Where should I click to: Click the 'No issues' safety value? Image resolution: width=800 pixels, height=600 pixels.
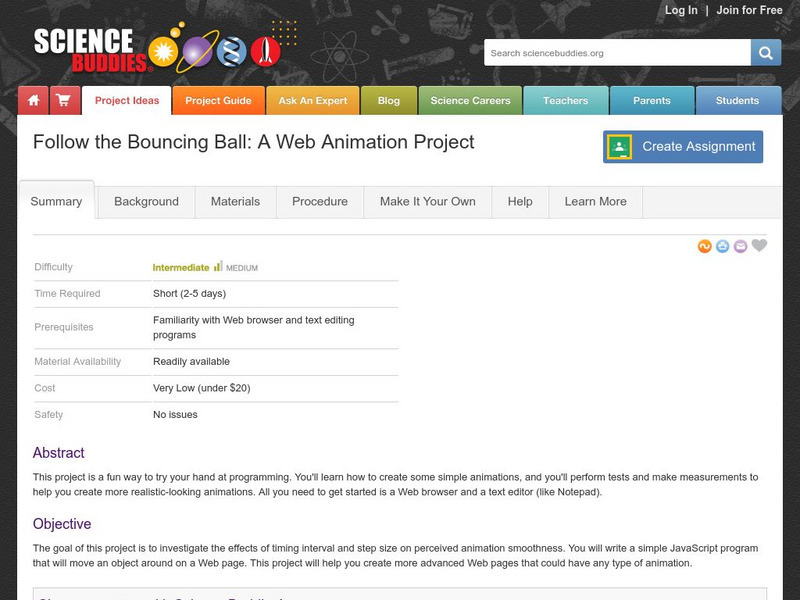(x=175, y=414)
